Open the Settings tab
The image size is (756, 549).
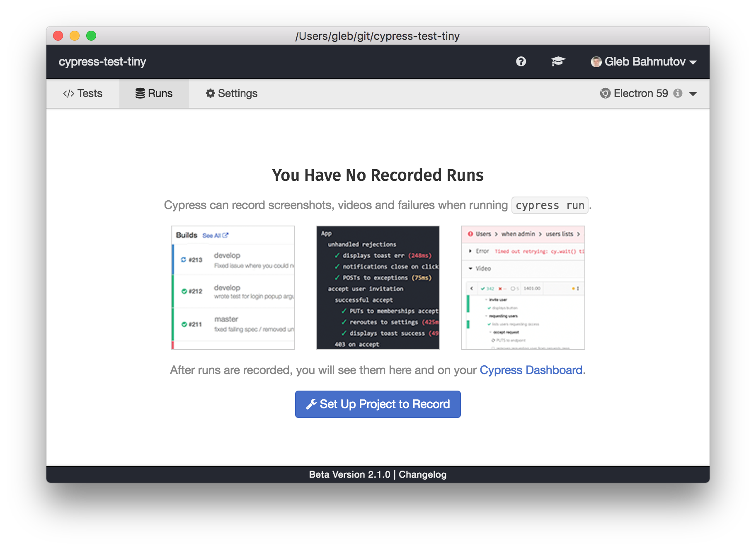[232, 93]
